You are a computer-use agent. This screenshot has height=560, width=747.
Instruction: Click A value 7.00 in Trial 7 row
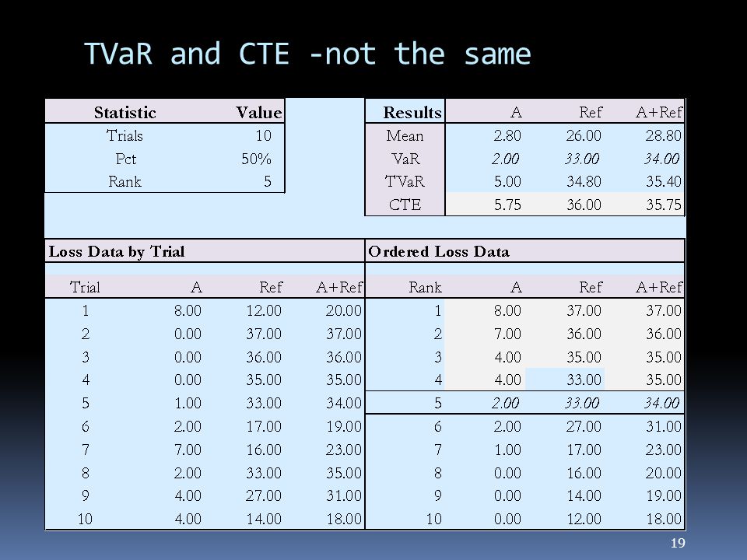pyautogui.click(x=188, y=450)
